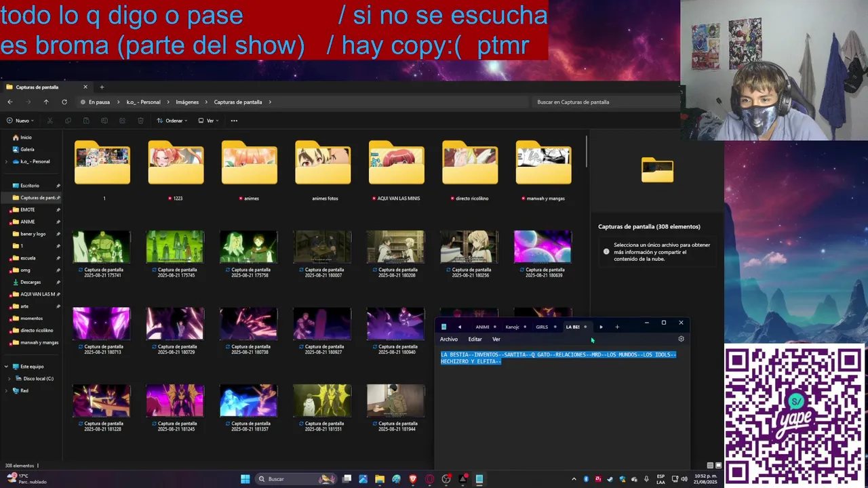Open Brave browser from the taskbar

point(413,479)
